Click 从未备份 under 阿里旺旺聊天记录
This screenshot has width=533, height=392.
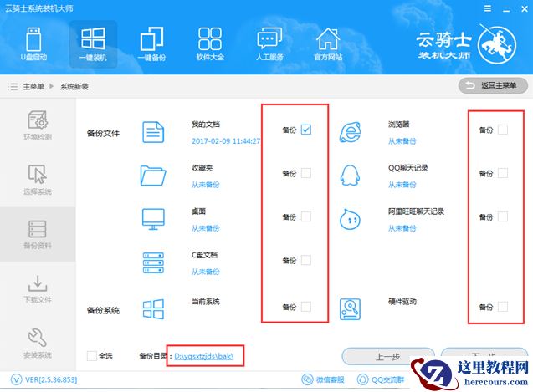(x=402, y=228)
